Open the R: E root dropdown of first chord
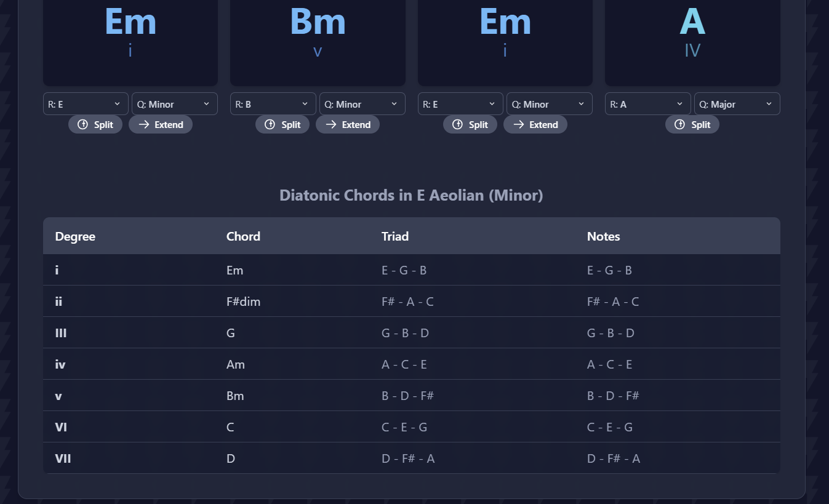The width and height of the screenshot is (829, 504). click(x=86, y=104)
